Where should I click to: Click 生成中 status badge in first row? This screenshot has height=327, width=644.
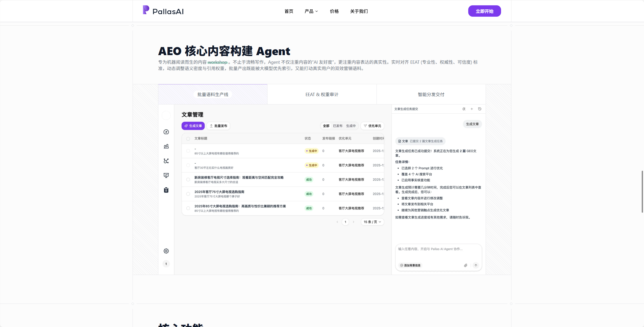coord(312,151)
